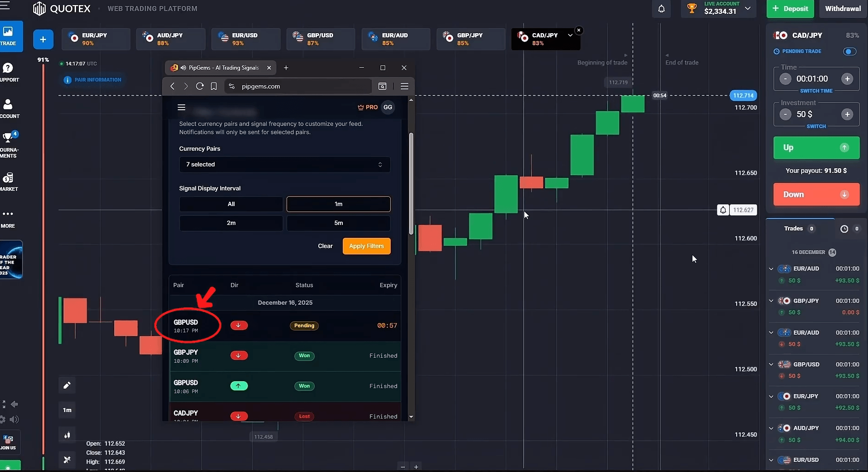Close the CAD/JPY asset tab
This screenshot has width=868, height=472.
[579, 30]
